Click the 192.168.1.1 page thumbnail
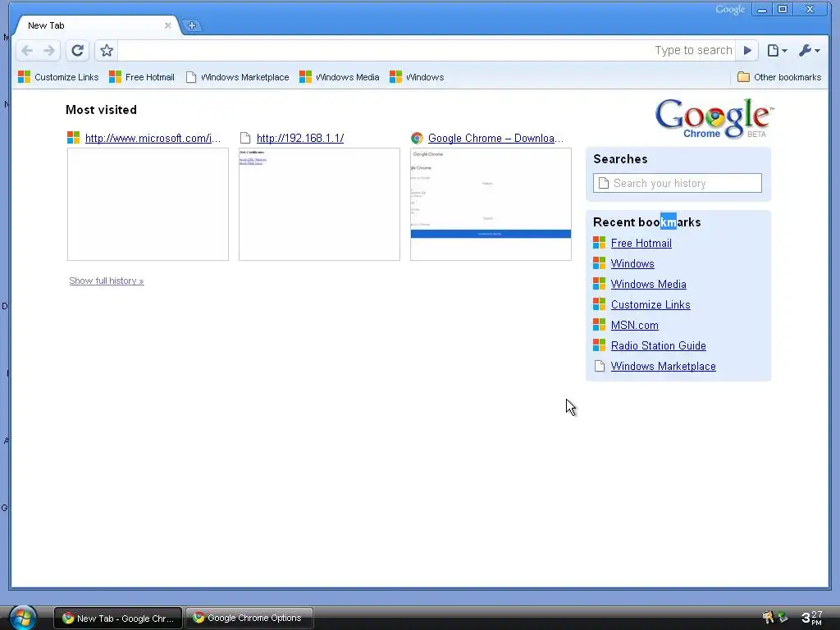840x630 pixels. click(319, 204)
